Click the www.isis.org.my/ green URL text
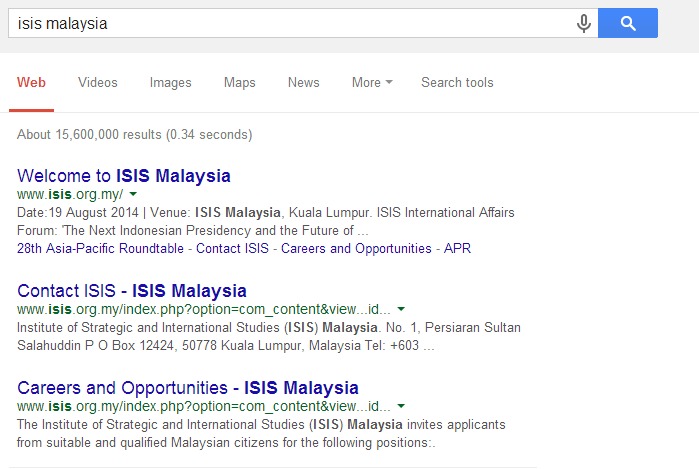 [x=70, y=194]
